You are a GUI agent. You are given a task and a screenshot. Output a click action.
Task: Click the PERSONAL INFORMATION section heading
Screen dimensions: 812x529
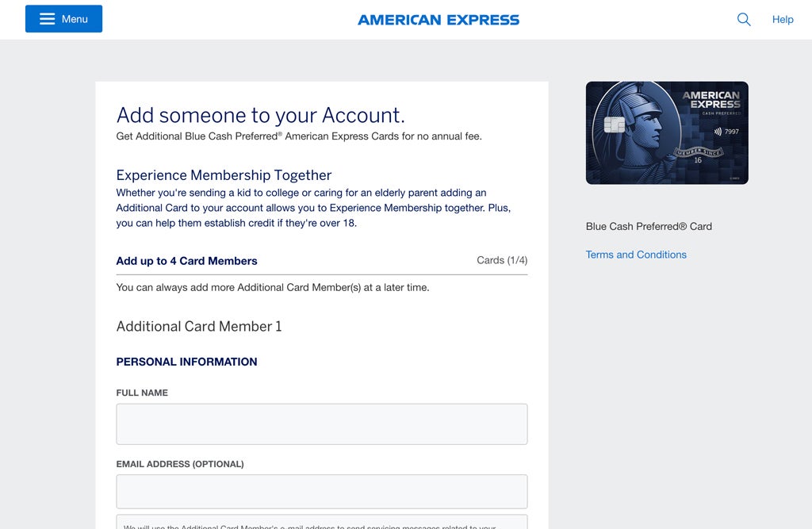pos(186,362)
